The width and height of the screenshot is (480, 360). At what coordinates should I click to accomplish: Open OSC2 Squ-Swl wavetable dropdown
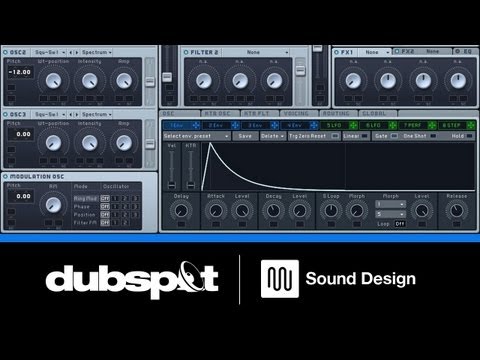[x=49, y=52]
